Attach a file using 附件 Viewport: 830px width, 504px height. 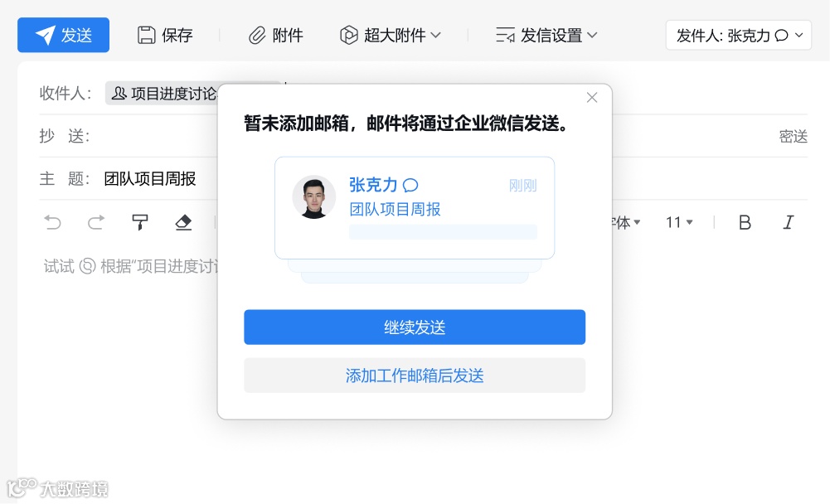(276, 35)
